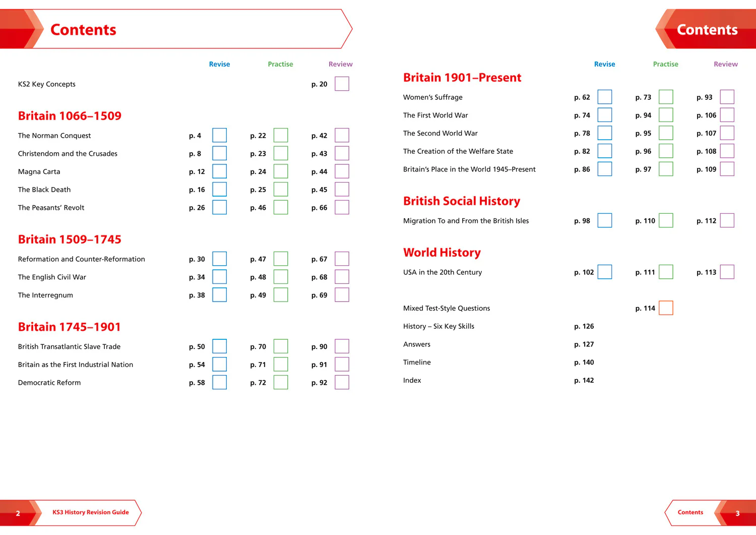Tick Revise box for The English Civil War

pos(219,277)
